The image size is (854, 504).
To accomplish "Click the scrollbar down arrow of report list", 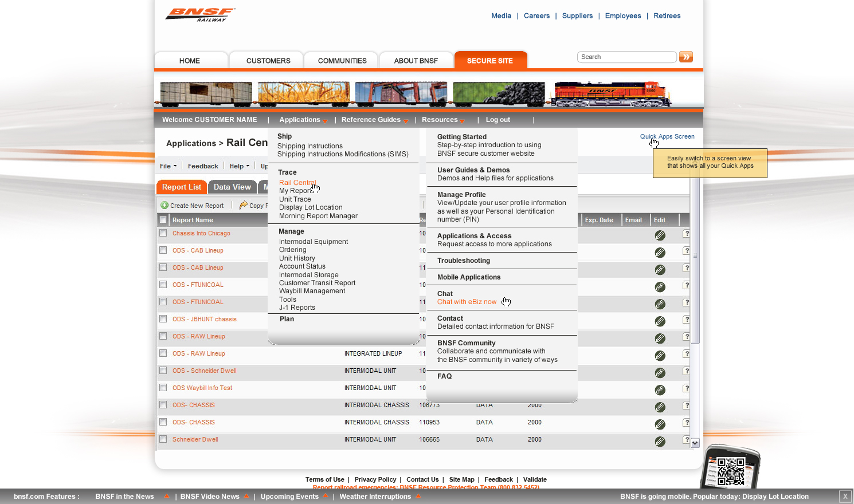I will point(695,443).
